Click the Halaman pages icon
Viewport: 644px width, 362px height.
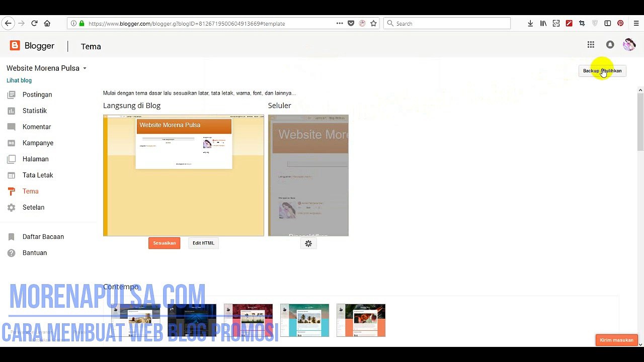[x=12, y=159]
